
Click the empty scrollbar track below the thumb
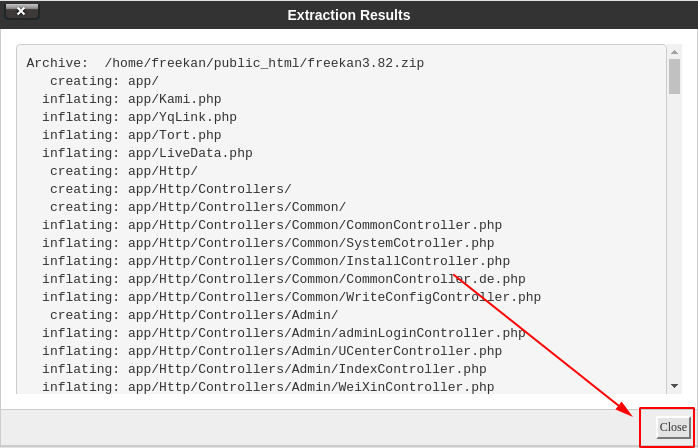point(674,236)
